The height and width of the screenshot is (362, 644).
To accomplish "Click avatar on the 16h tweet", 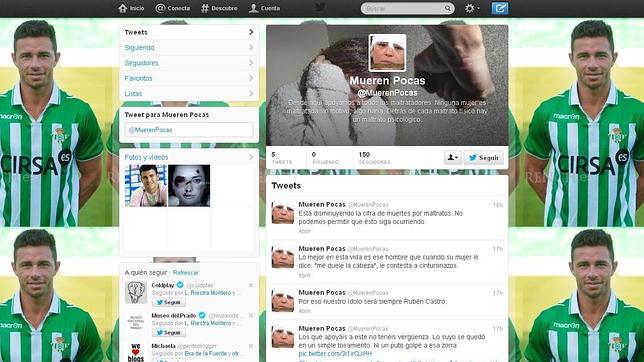I will coord(283,213).
